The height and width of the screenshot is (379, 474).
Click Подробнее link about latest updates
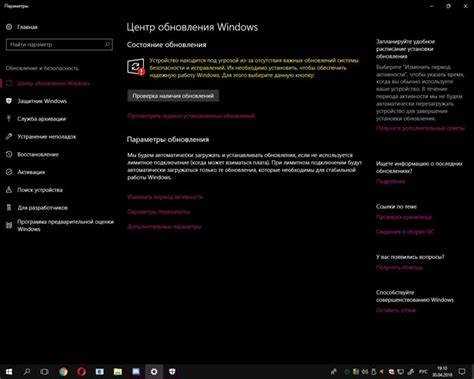coord(391,182)
